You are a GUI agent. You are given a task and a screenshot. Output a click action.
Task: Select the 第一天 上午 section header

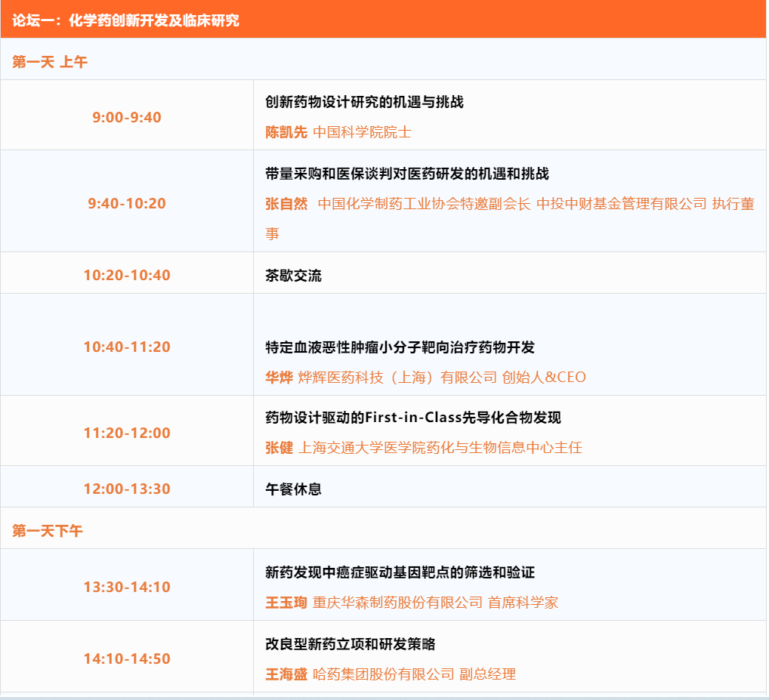point(50,62)
